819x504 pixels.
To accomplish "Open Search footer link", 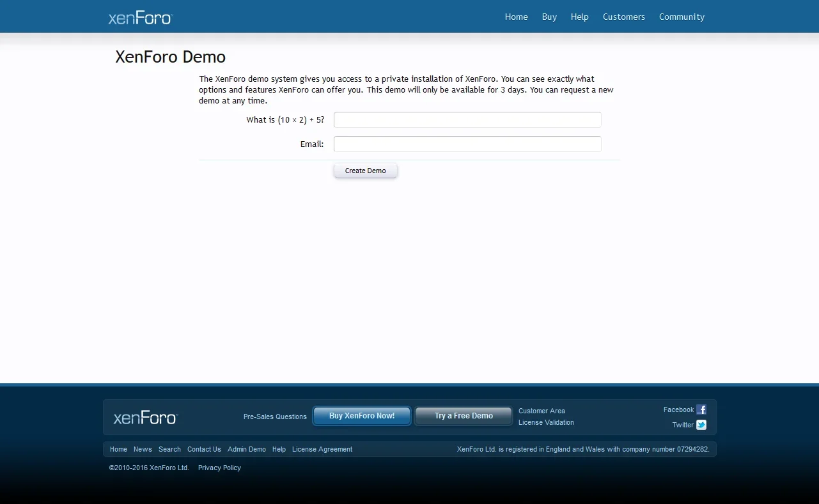I will pyautogui.click(x=169, y=449).
